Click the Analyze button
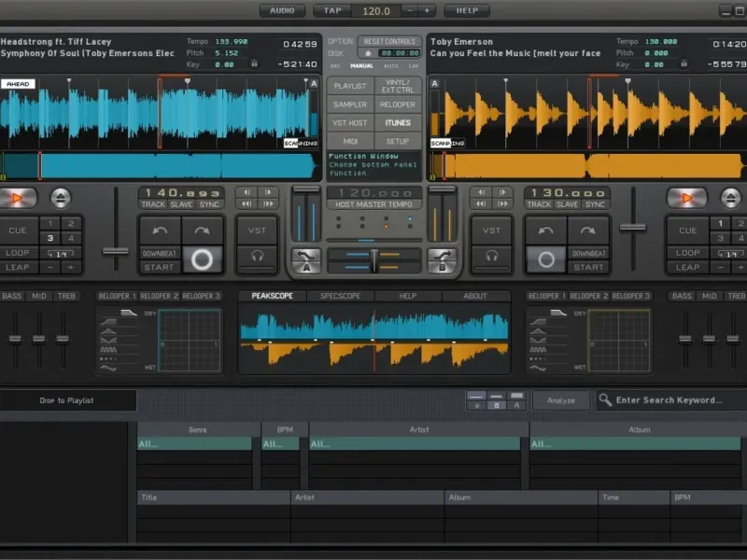Viewport: 747px width, 560px height. pos(561,400)
